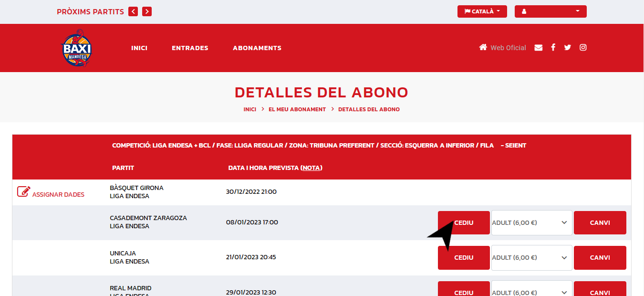Go to previous upcoming match arrow
The image size is (644, 296).
pos(133,11)
